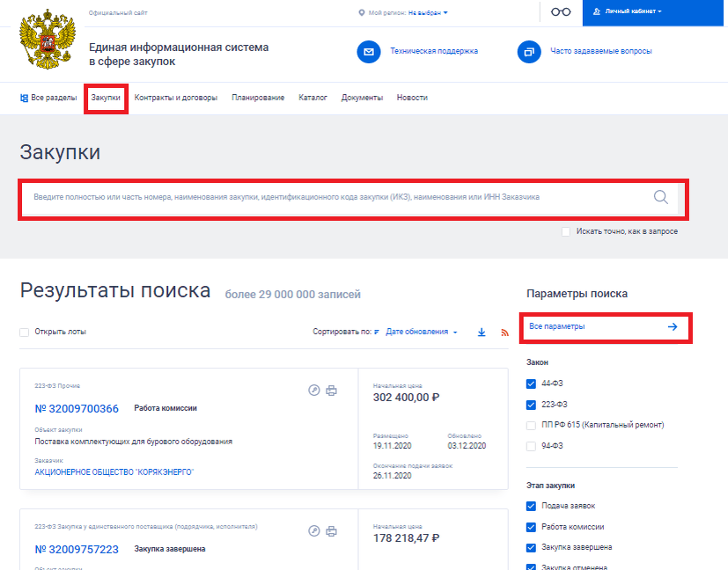Uncheck the Закупка завершена stage checkbox
The height and width of the screenshot is (570, 728).
[x=531, y=548]
